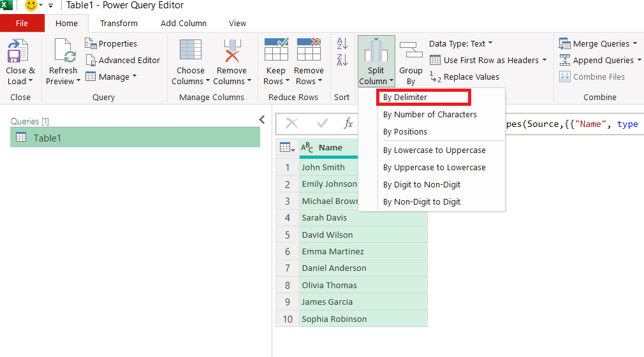Switch to the Add Column tab
644x357 pixels.
tap(184, 24)
